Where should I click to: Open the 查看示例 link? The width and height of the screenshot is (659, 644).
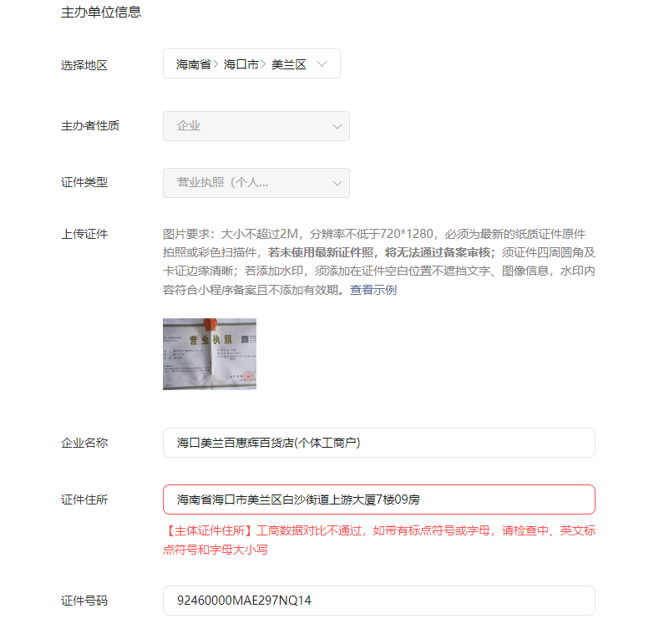click(373, 290)
